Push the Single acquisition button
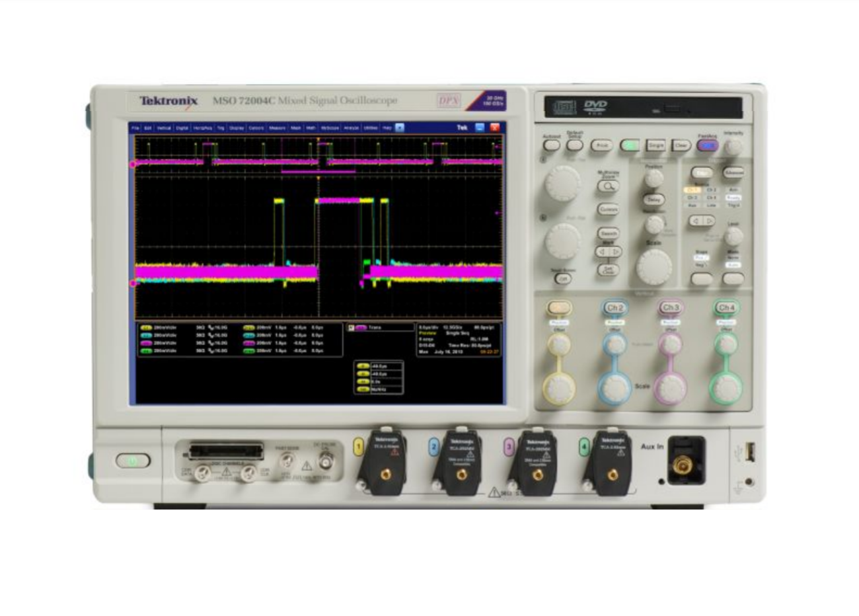The image size is (859, 616). [x=656, y=145]
